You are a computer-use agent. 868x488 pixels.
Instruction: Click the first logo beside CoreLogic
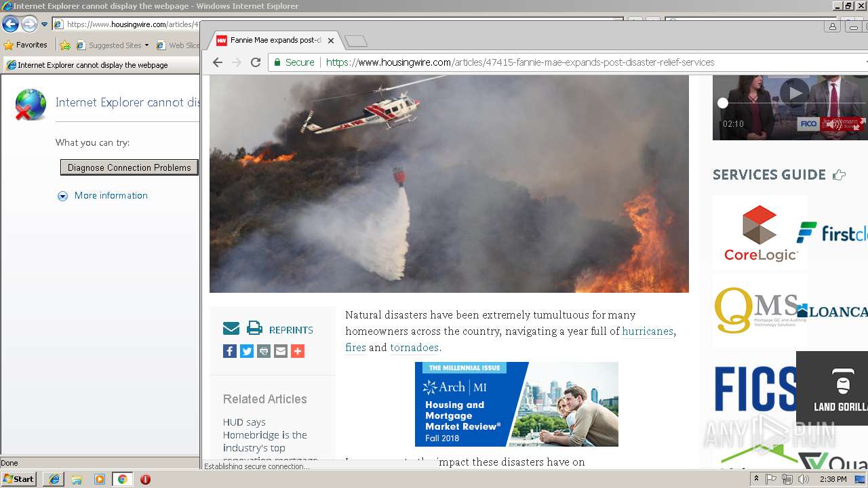pyautogui.click(x=832, y=232)
